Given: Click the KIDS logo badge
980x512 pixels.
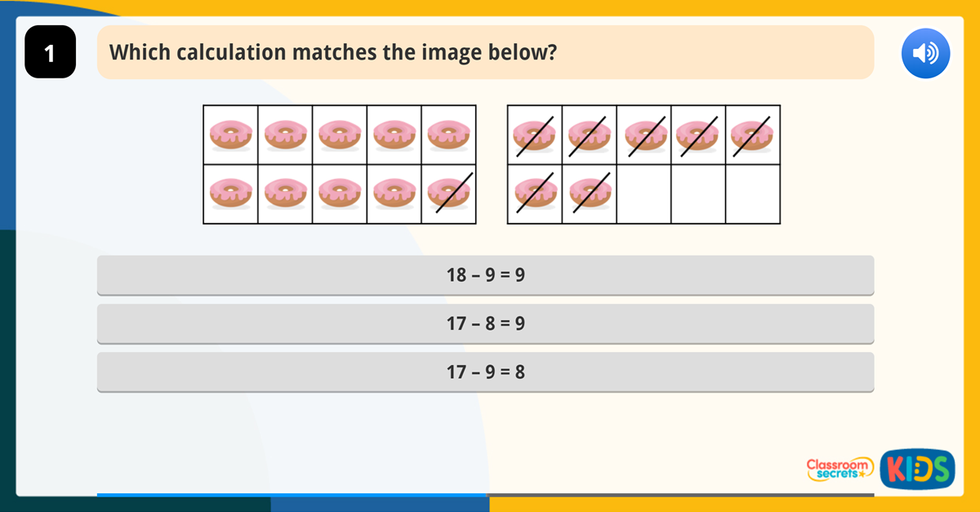Looking at the screenshot, I should (x=917, y=469).
